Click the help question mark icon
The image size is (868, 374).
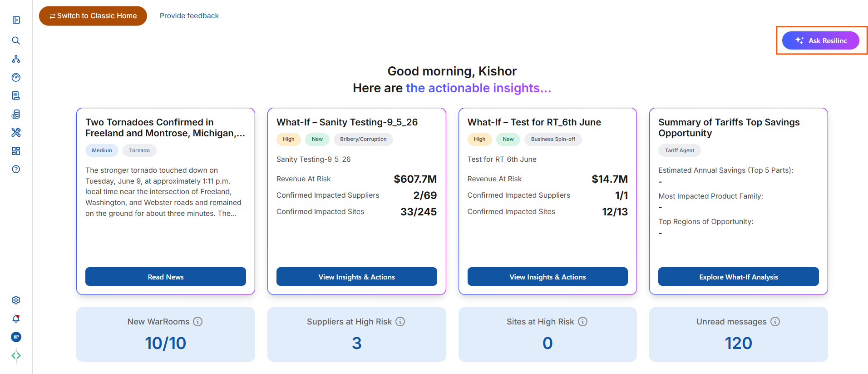click(x=16, y=169)
